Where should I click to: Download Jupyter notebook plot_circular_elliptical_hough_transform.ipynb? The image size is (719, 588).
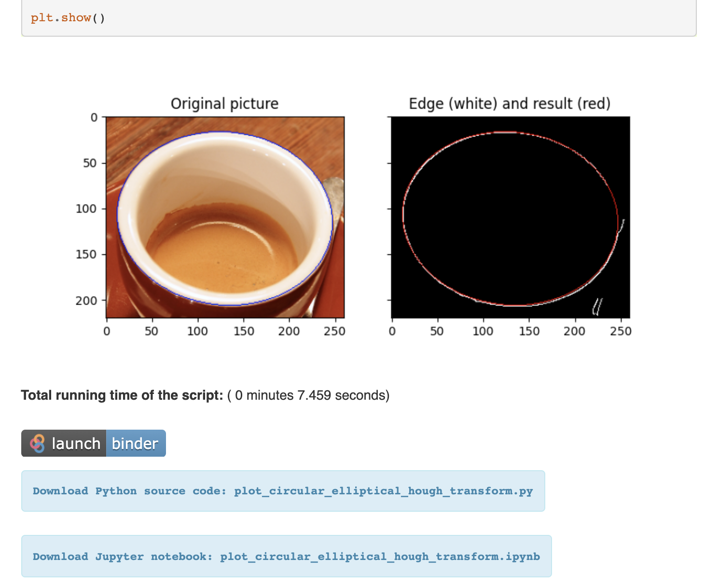[286, 557]
